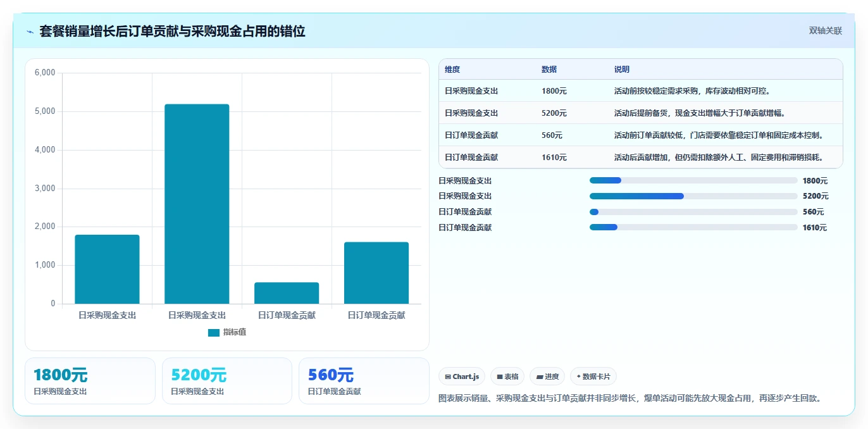The height and width of the screenshot is (429, 868).
Task: Click the 1,000 y-axis label
Action: 44,265
